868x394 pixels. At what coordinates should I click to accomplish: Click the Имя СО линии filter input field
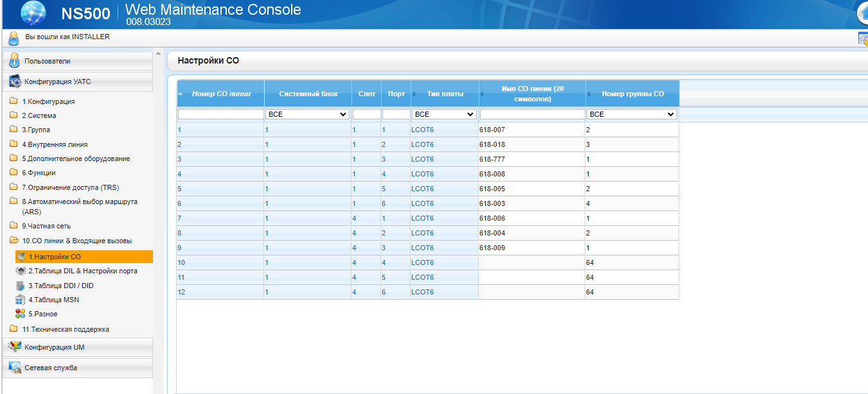[532, 114]
